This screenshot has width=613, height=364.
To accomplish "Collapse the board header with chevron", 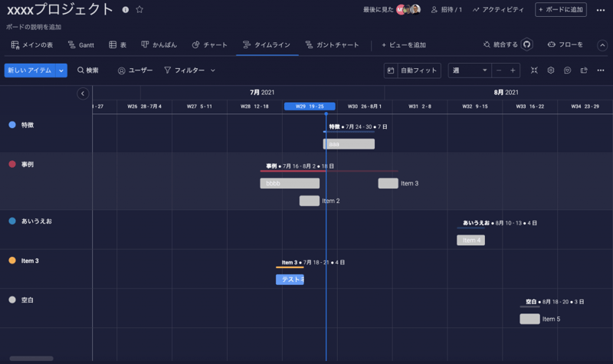I will 602,45.
